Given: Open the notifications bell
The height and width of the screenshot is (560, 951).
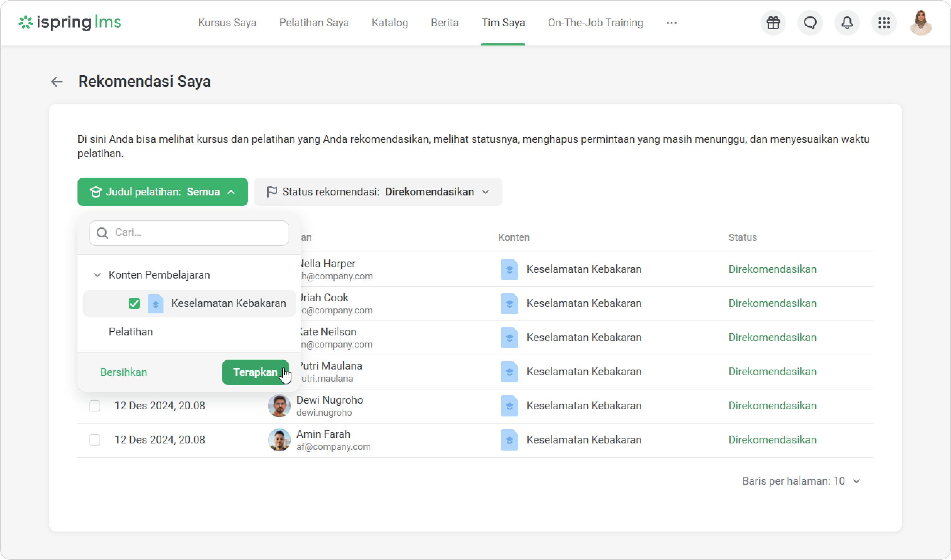Looking at the screenshot, I should click(x=847, y=23).
